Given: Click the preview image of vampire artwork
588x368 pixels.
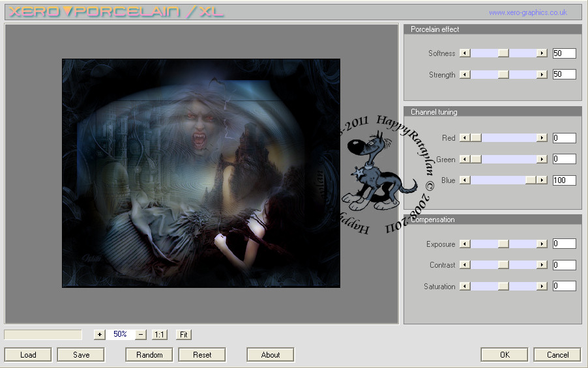Looking at the screenshot, I should (201, 173).
